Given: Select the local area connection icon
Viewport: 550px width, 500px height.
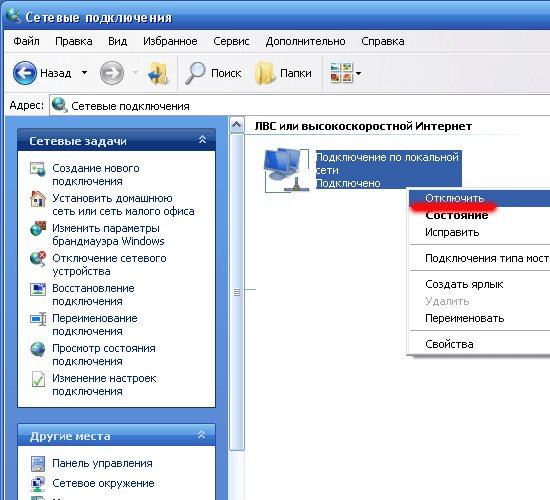Looking at the screenshot, I should (287, 170).
